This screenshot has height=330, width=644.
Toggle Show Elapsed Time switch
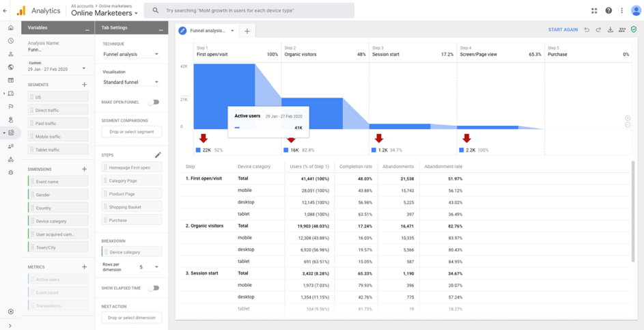point(154,288)
